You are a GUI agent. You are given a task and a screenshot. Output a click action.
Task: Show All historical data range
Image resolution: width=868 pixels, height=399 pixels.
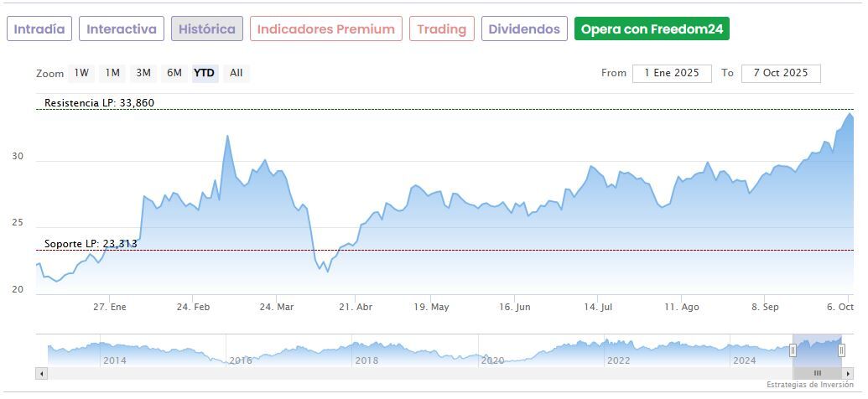tap(236, 73)
